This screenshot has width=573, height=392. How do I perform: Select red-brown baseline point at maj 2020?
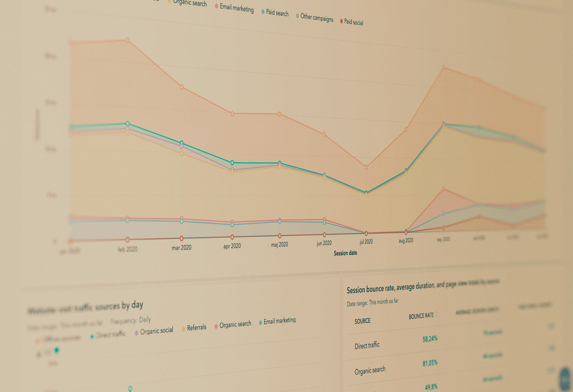coord(280,236)
